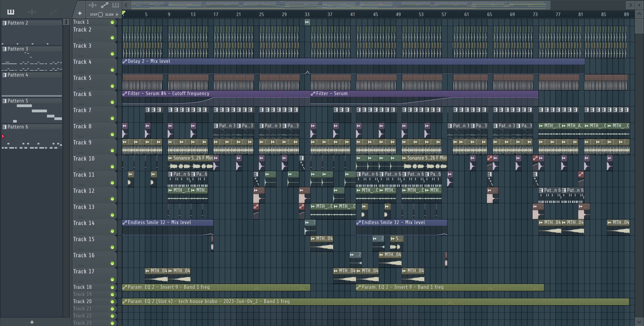Click the right arrow after the playlist overview
The width and height of the screenshot is (644, 326).
click(x=630, y=5)
